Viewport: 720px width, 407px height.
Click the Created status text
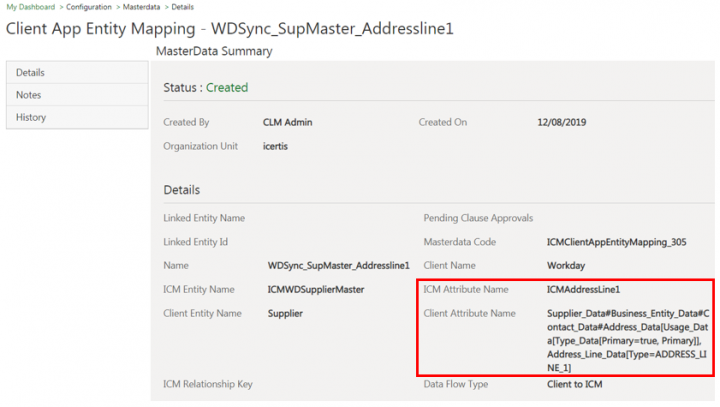coord(227,88)
